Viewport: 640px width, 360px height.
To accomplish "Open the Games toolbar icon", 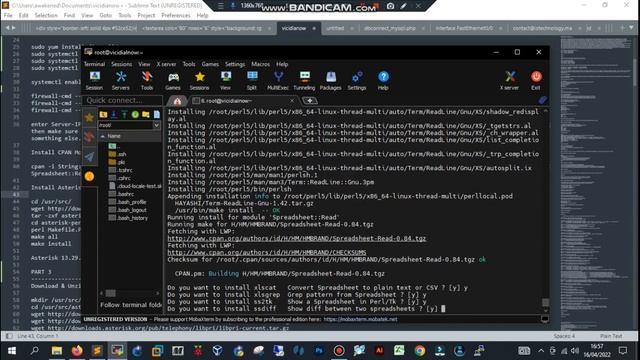I will tap(173, 80).
